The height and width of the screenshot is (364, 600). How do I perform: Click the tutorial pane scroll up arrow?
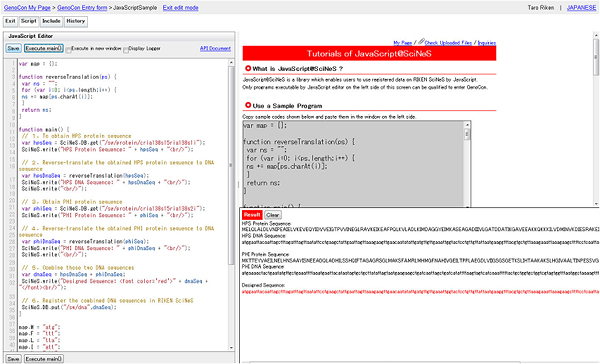(596, 35)
